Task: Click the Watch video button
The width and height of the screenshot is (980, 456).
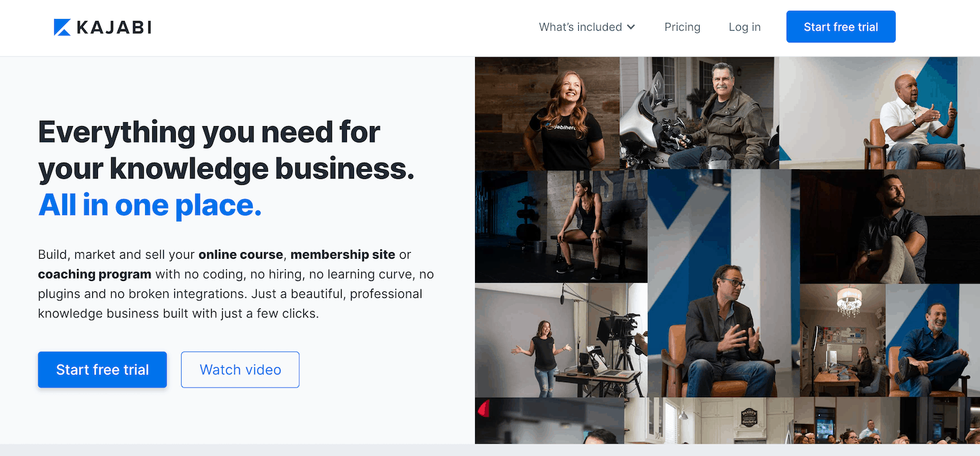Action: click(240, 370)
